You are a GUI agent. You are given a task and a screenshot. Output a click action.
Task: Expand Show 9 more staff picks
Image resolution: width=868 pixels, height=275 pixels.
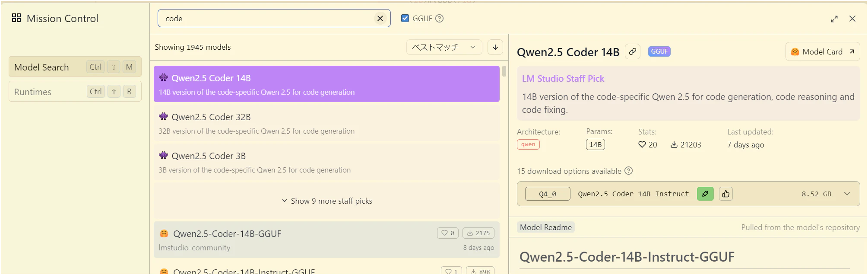pos(326,201)
